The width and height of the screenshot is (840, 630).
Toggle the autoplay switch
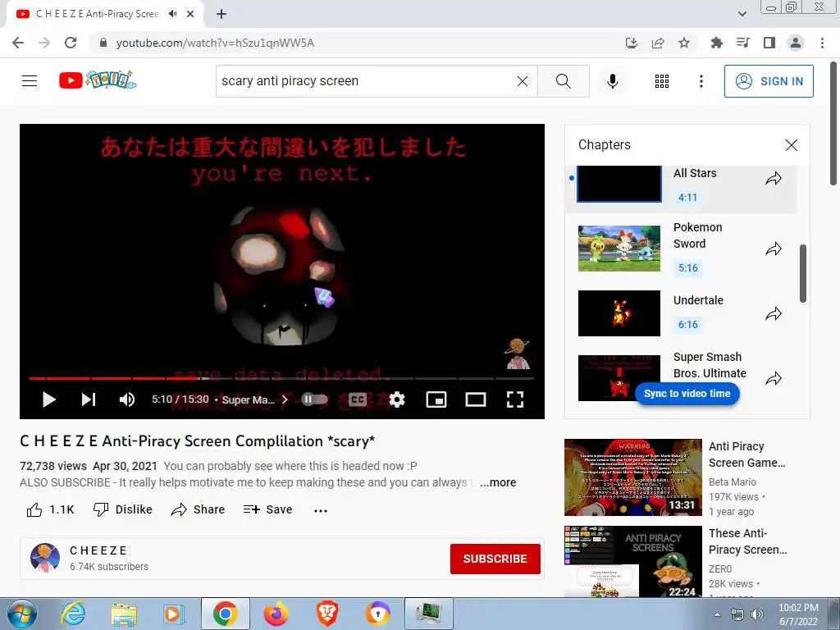tap(314, 399)
